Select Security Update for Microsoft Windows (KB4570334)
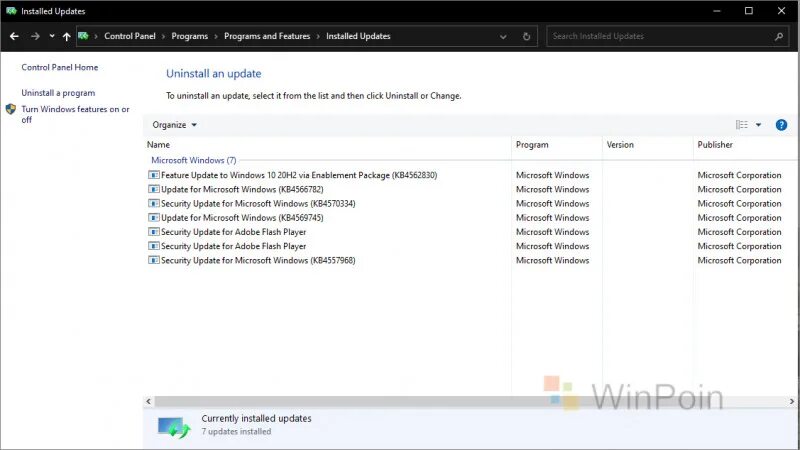 coord(258,204)
